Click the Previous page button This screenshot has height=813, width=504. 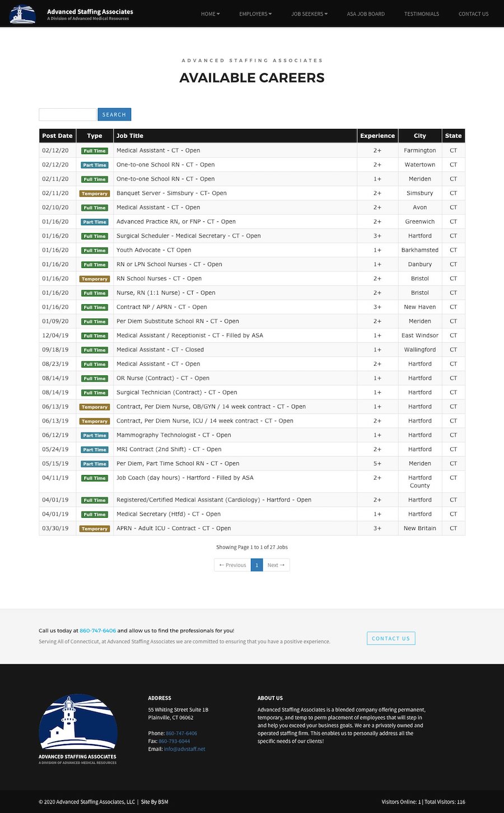pyautogui.click(x=232, y=565)
